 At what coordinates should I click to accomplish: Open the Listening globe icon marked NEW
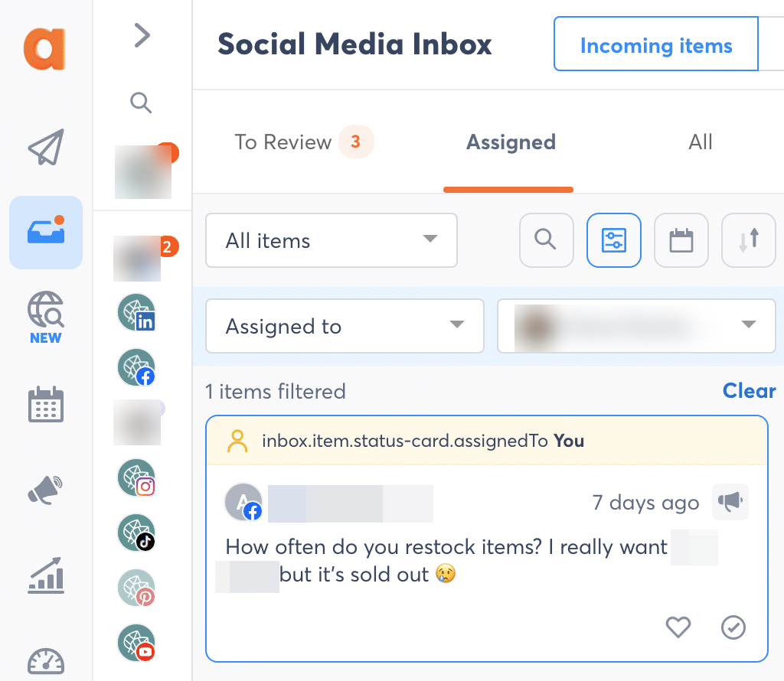pyautogui.click(x=45, y=318)
